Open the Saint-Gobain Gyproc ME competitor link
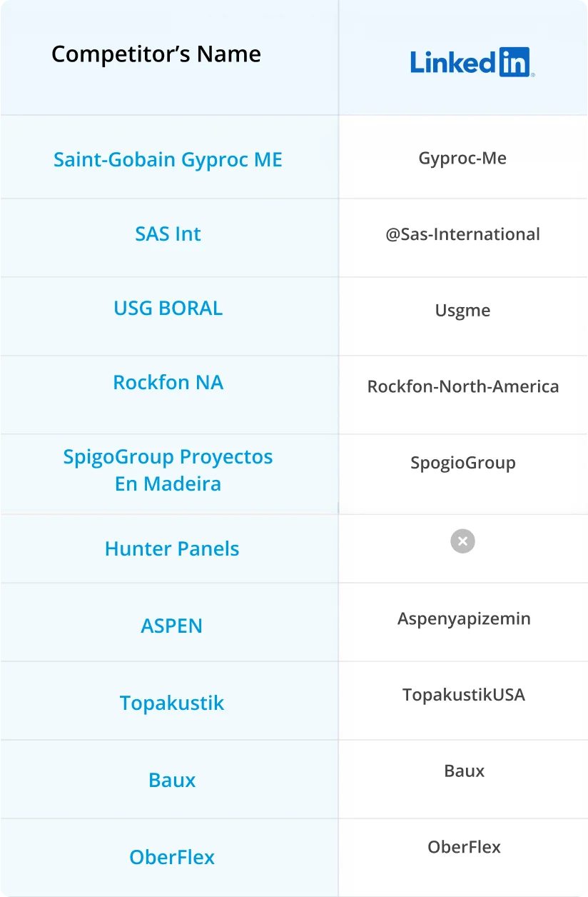588x897 pixels. tap(168, 159)
